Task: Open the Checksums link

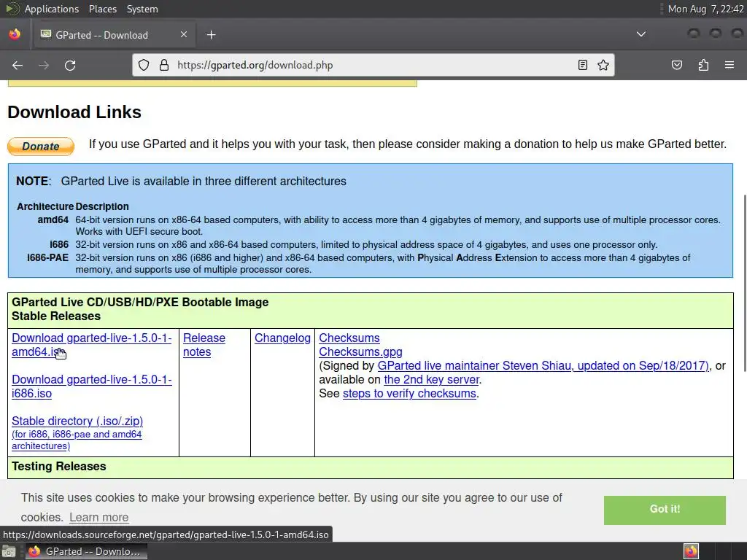Action: click(x=349, y=338)
